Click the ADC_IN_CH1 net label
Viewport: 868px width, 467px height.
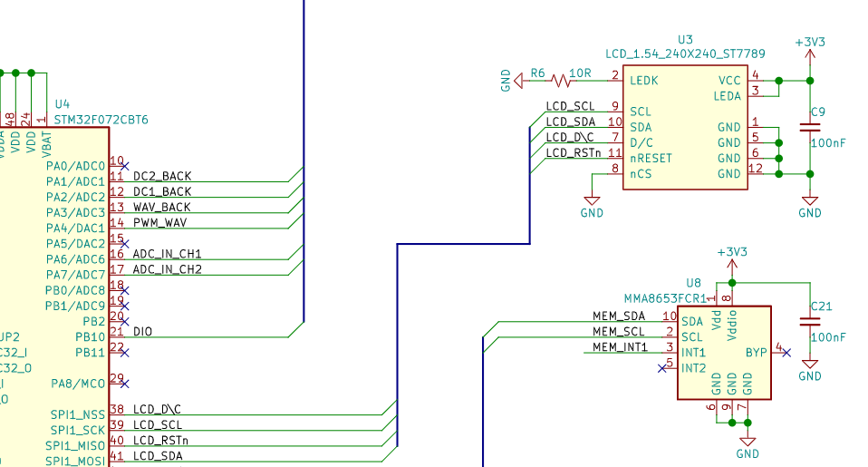[x=168, y=254]
